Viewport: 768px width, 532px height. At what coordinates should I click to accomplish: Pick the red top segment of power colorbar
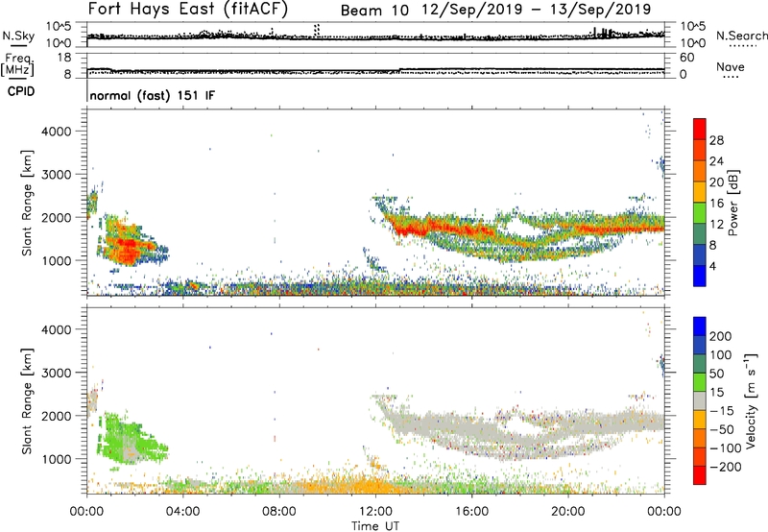[x=700, y=129]
